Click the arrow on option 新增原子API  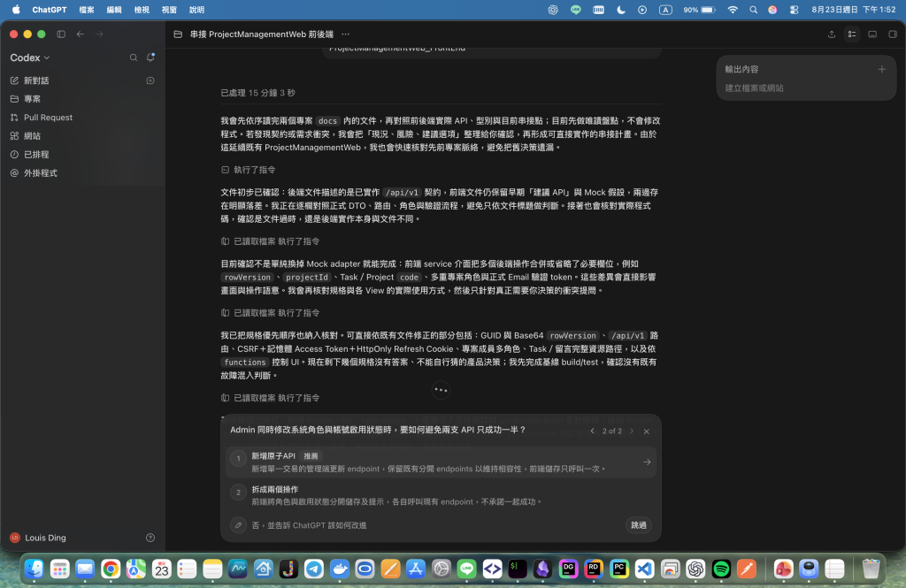tap(647, 462)
